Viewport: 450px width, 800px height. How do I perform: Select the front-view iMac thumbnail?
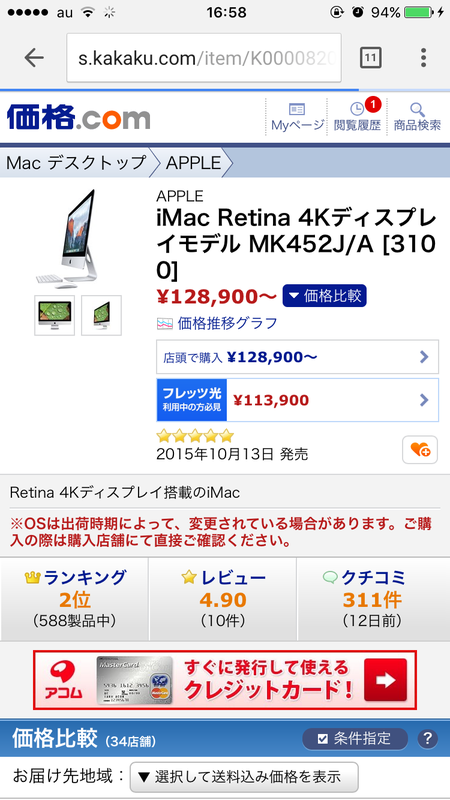pyautogui.click(x=55, y=315)
